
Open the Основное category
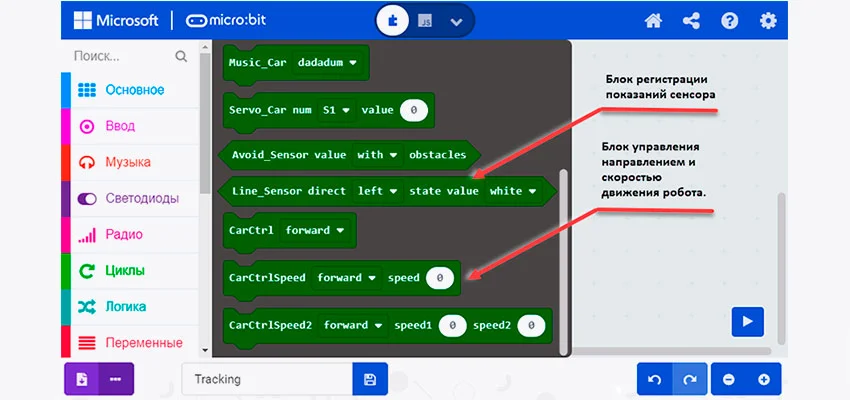click(134, 90)
